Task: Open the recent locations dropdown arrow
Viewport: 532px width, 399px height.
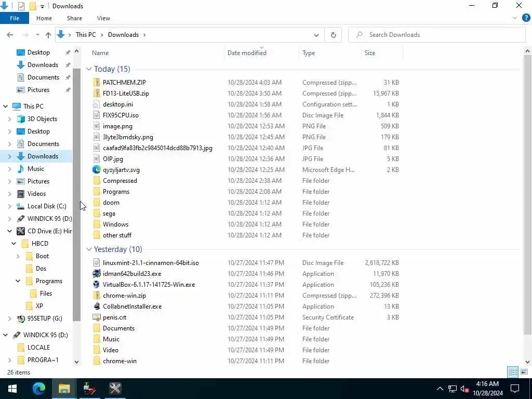Action: pos(37,35)
